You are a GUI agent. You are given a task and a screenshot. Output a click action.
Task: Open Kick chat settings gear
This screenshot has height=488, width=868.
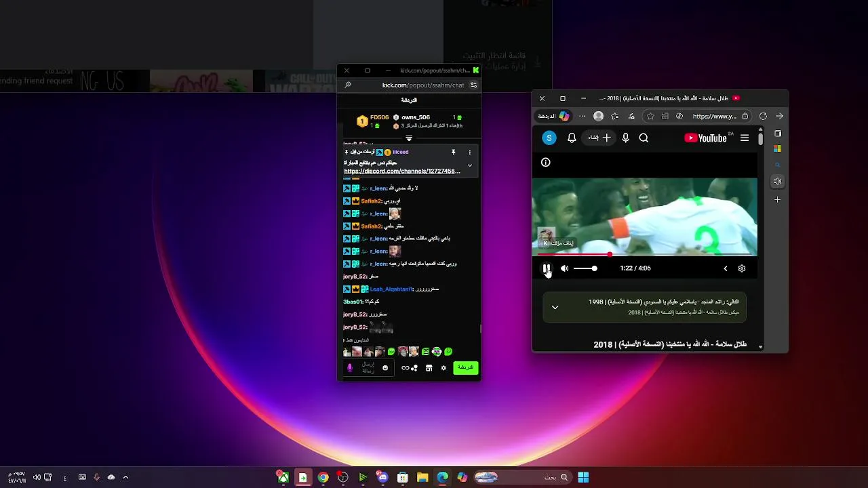pos(443,368)
